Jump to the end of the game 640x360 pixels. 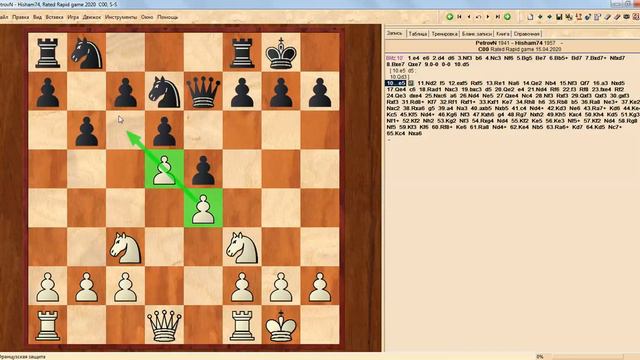498,17
